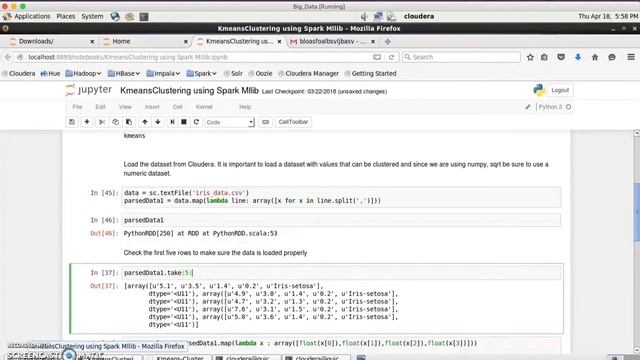The height and width of the screenshot is (360, 640).
Task: Click the clock showing Thu Apr 18
Action: (x=608, y=17)
